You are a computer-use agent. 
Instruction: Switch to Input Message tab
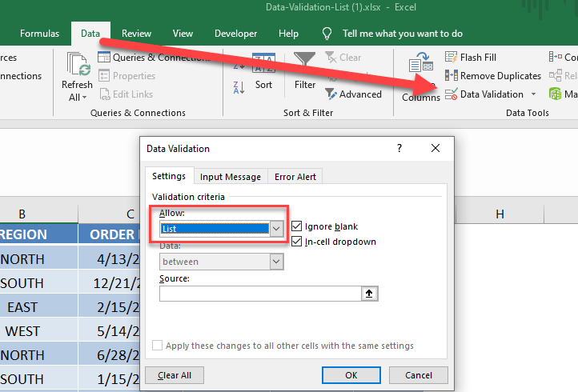[x=231, y=177]
